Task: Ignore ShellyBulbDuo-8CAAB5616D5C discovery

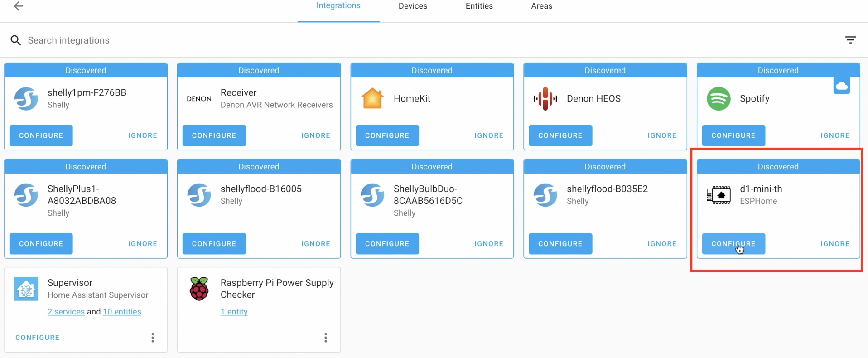Action: [489, 244]
